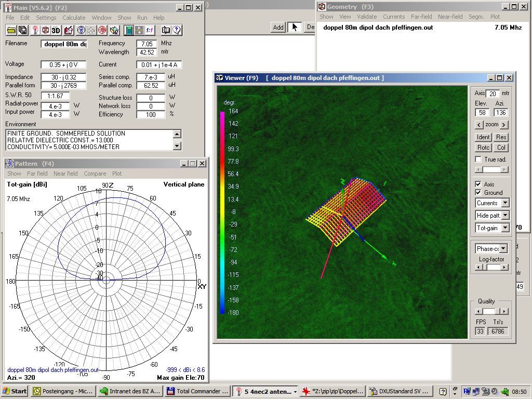532x399 pixels.
Task: Click the antenna tower toolbar icon
Action: pos(36,30)
